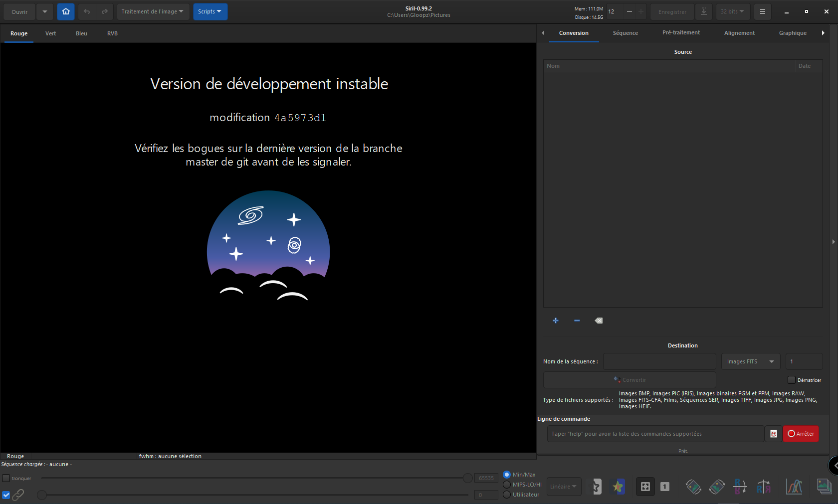This screenshot has height=504, width=838.
Task: Open the Traitement de l'image menu
Action: tap(152, 11)
